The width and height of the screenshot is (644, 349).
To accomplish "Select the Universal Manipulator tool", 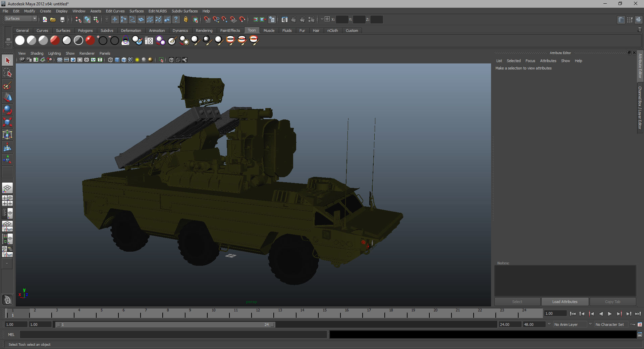I will coord(7,135).
